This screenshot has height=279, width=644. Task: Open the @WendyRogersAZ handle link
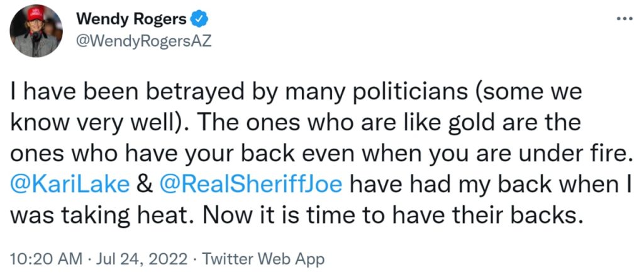[x=143, y=41]
